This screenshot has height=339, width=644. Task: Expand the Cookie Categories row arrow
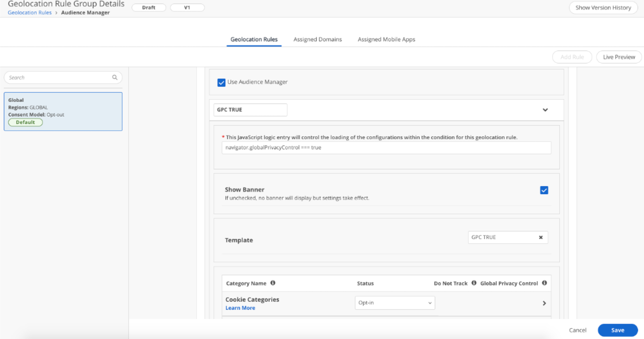(544, 303)
